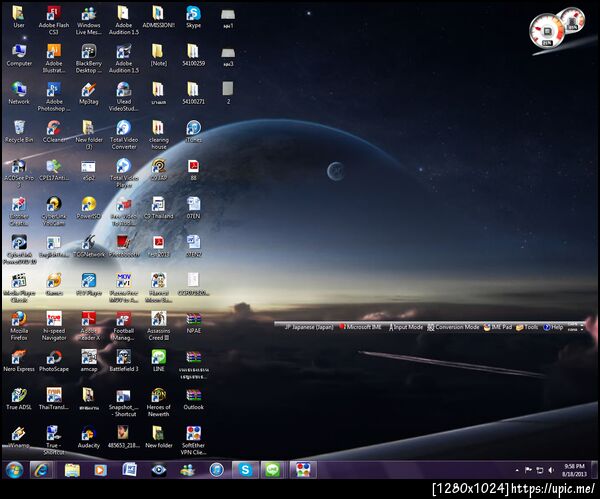
Task: Open the ADMISSION!! folder
Action: tap(158, 17)
